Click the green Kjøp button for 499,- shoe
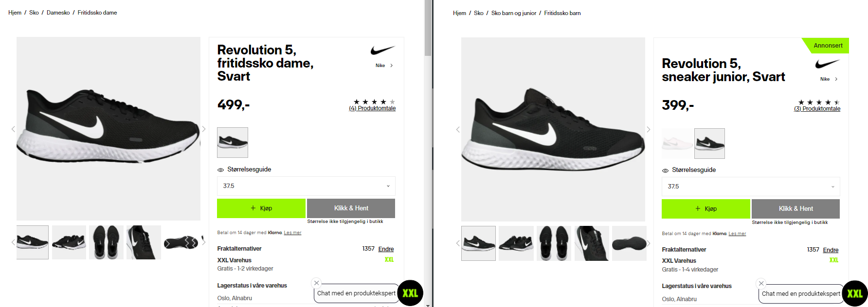 pos(261,208)
